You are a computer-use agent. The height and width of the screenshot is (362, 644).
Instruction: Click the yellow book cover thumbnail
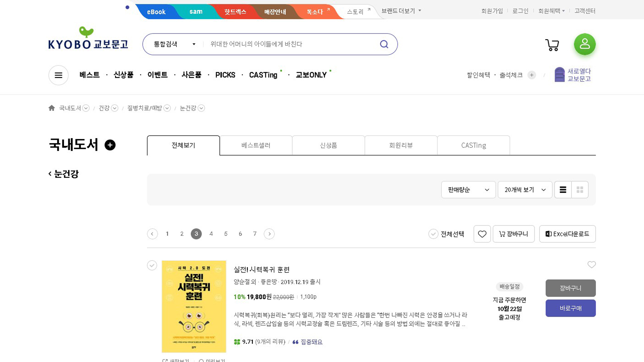click(194, 306)
